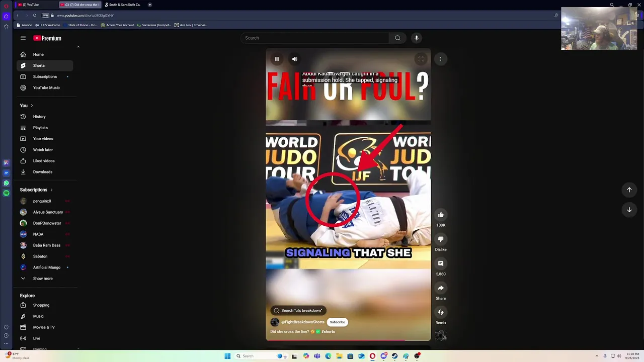Open Liked videos
The width and height of the screenshot is (644, 362).
(45, 161)
